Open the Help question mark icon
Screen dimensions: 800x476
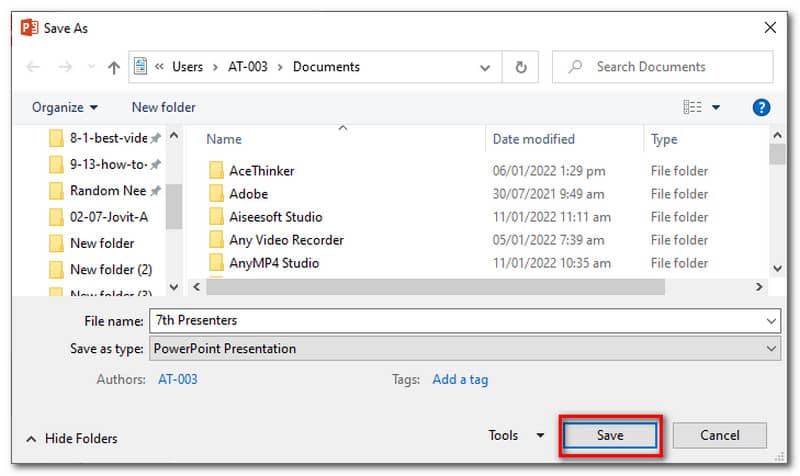(x=761, y=107)
